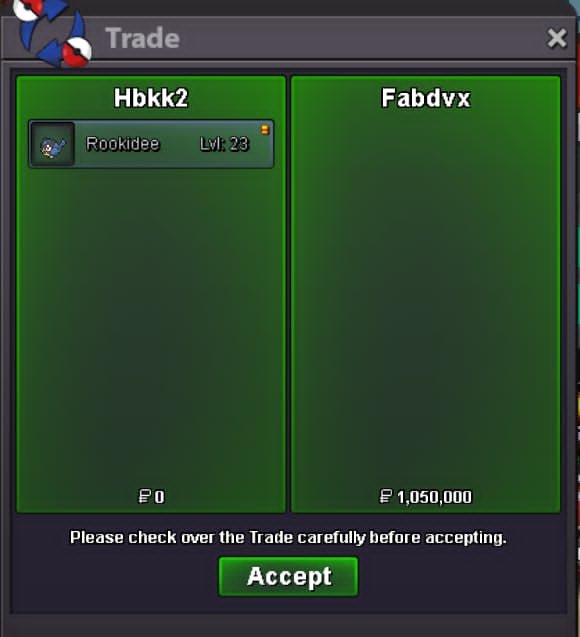Screen dimensions: 580x637
Task: Click the Lvl: 23 label
Action: coord(224,144)
